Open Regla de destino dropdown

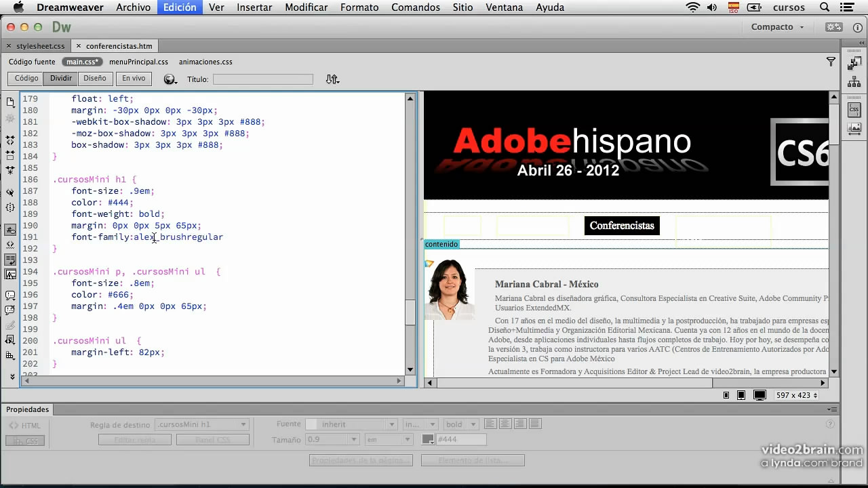[x=202, y=425]
